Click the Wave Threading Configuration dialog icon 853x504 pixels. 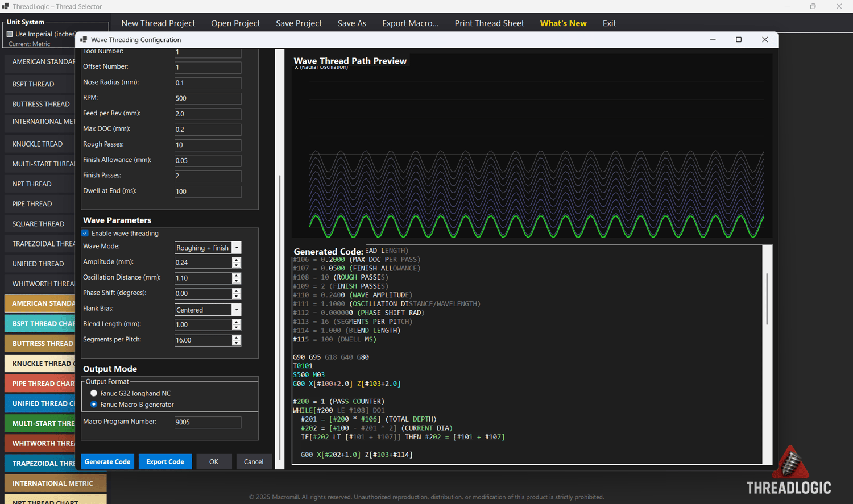(x=84, y=40)
